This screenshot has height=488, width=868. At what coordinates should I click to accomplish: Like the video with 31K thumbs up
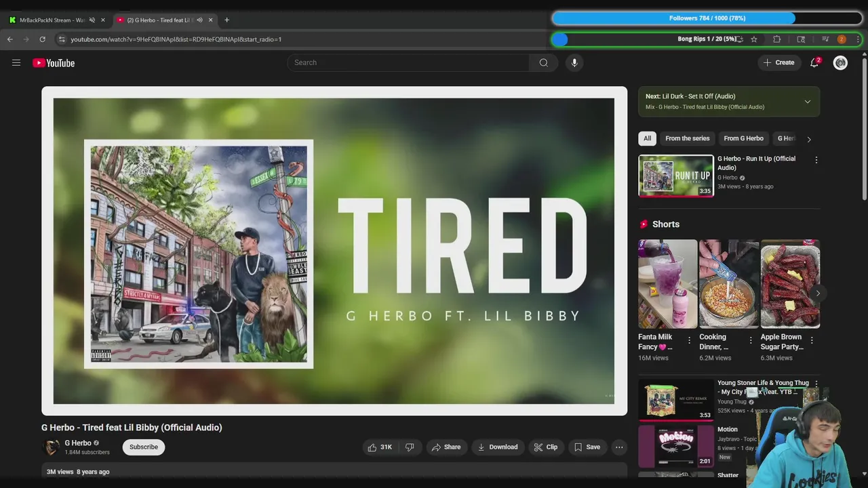(x=380, y=447)
